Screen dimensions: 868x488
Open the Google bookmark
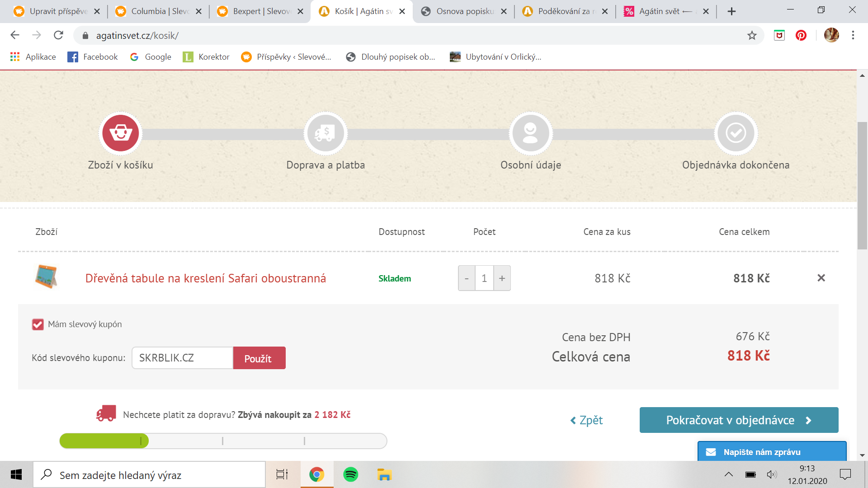pos(151,57)
